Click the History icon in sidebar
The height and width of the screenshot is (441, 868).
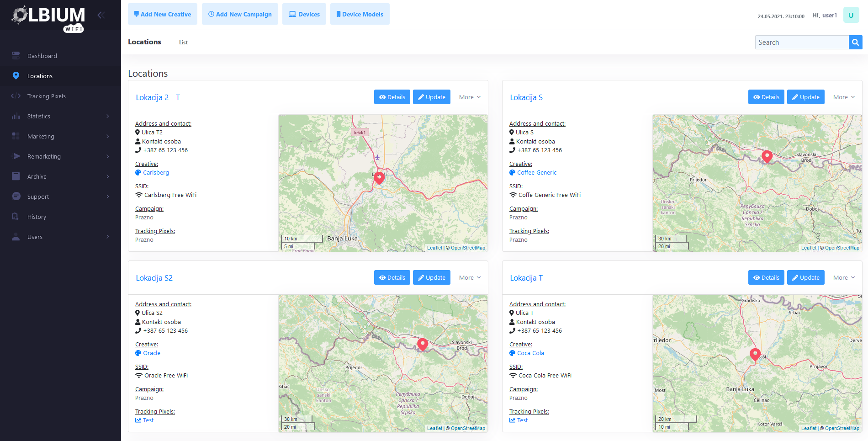coord(16,217)
